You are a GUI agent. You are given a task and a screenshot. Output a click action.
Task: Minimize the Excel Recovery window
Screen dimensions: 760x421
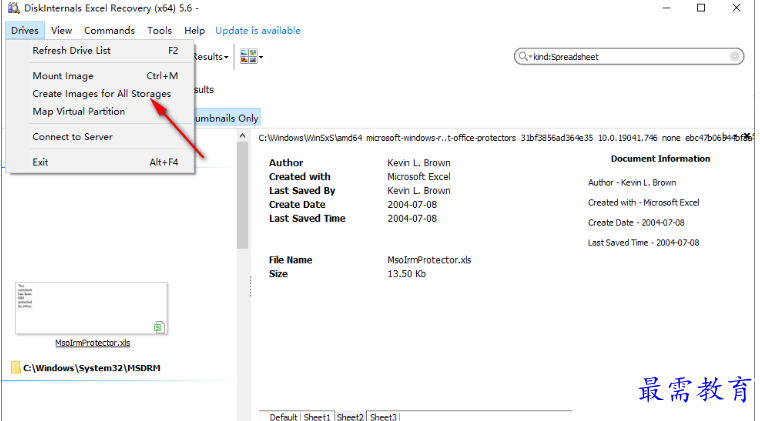tap(666, 8)
